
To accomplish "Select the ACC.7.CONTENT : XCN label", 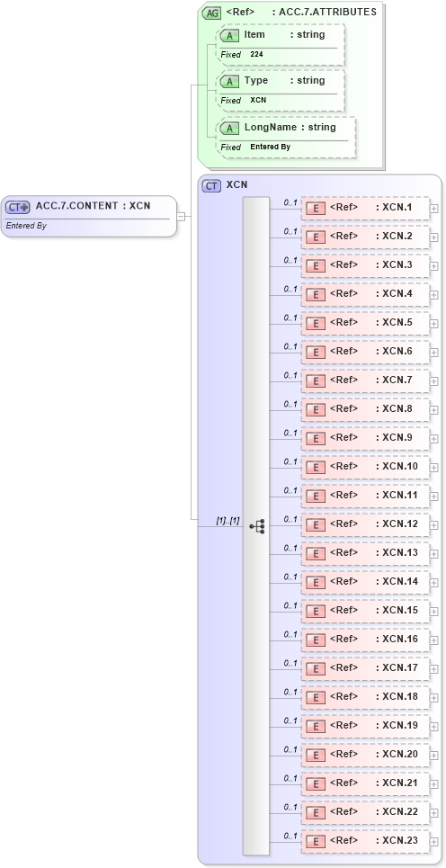I will click(x=93, y=206).
